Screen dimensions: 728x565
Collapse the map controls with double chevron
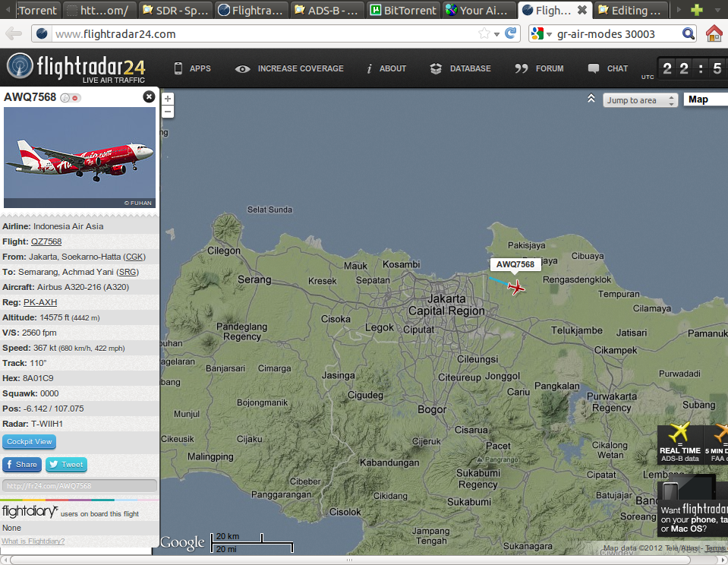coord(591,99)
